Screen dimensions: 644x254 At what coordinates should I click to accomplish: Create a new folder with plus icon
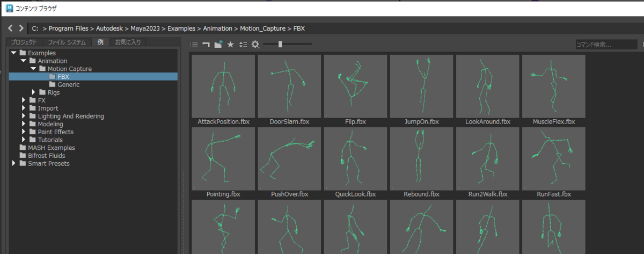tap(218, 45)
